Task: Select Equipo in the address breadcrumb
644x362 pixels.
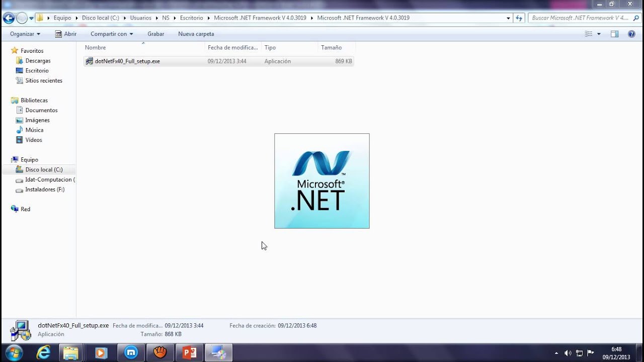Action: tap(62, 18)
